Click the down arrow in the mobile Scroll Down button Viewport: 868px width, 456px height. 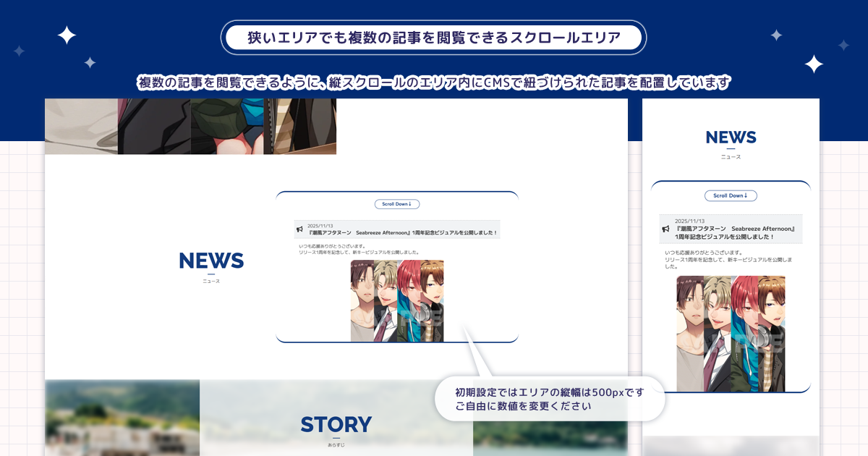pos(746,196)
